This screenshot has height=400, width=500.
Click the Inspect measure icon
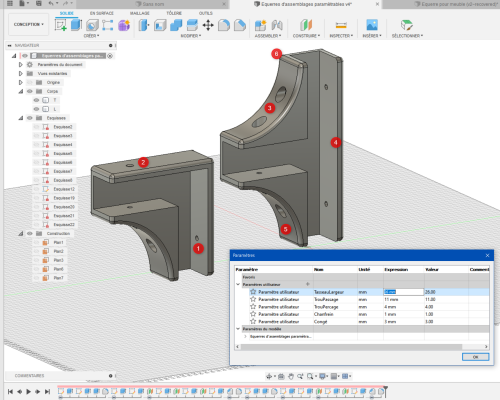[341, 25]
